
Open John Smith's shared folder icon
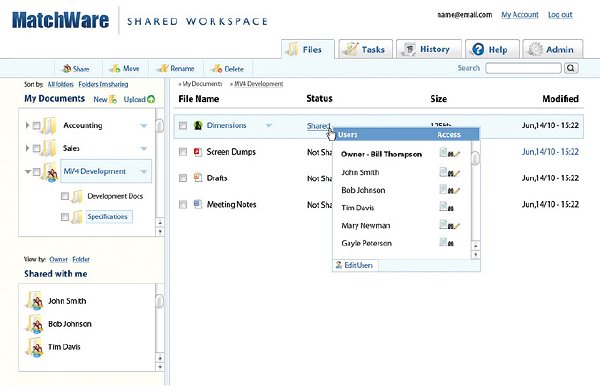tap(34, 301)
